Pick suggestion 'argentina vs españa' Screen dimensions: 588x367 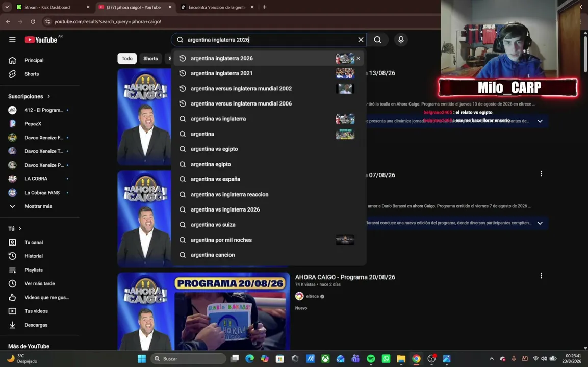coord(268,179)
